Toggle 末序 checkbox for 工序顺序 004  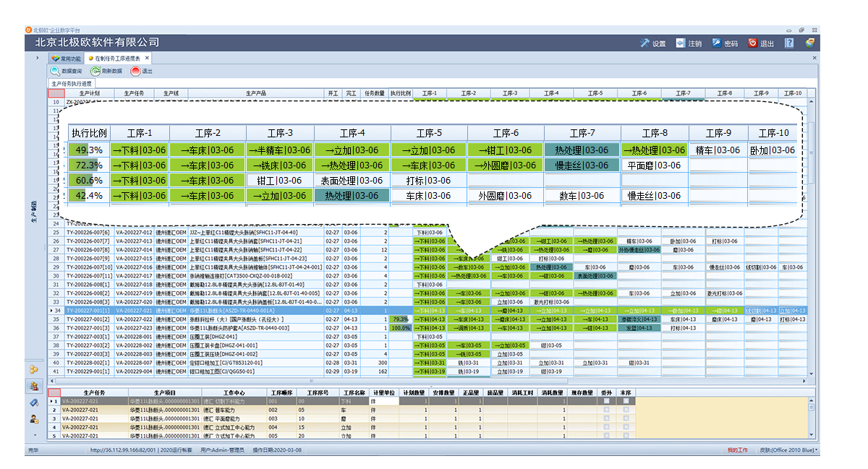click(626, 427)
